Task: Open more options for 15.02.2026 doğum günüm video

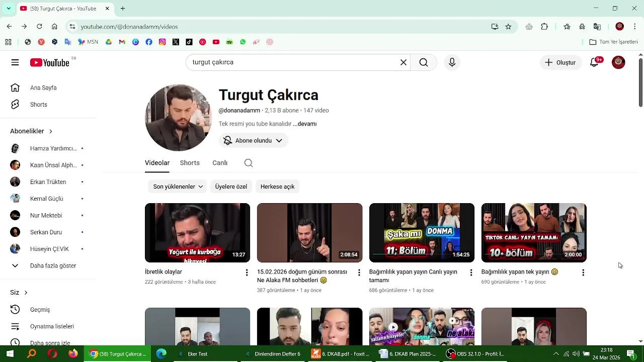Action: [359, 273]
